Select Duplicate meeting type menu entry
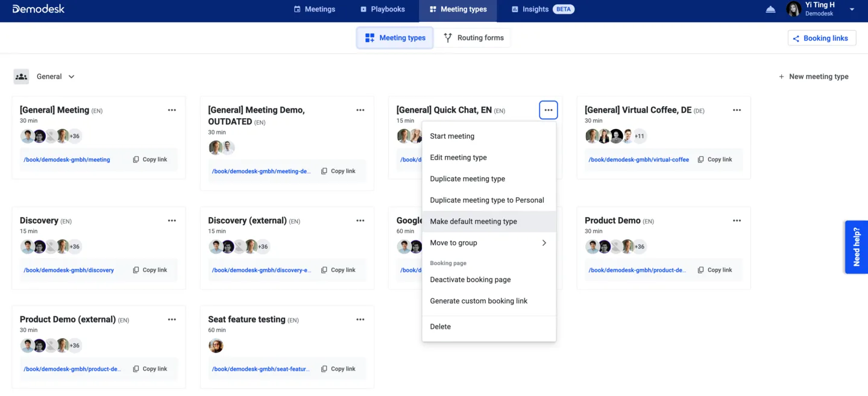This screenshot has width=868, height=396. (x=489, y=179)
